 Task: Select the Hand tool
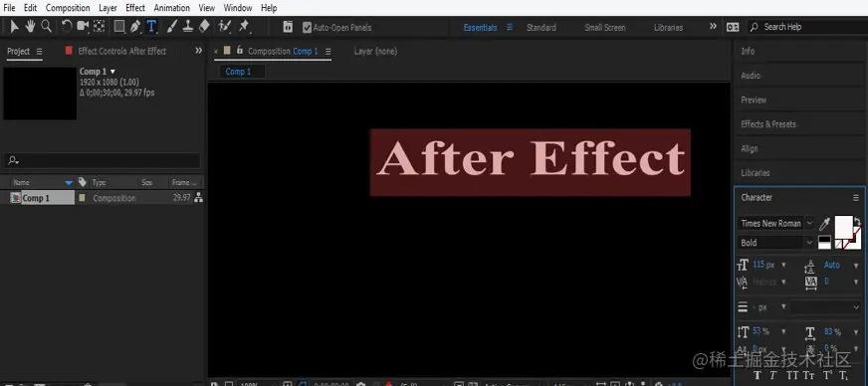[x=30, y=26]
